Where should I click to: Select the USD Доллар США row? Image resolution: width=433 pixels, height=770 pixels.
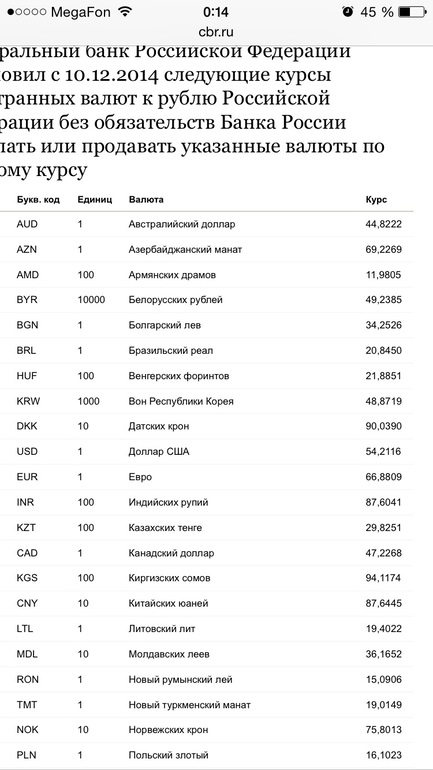click(207, 452)
